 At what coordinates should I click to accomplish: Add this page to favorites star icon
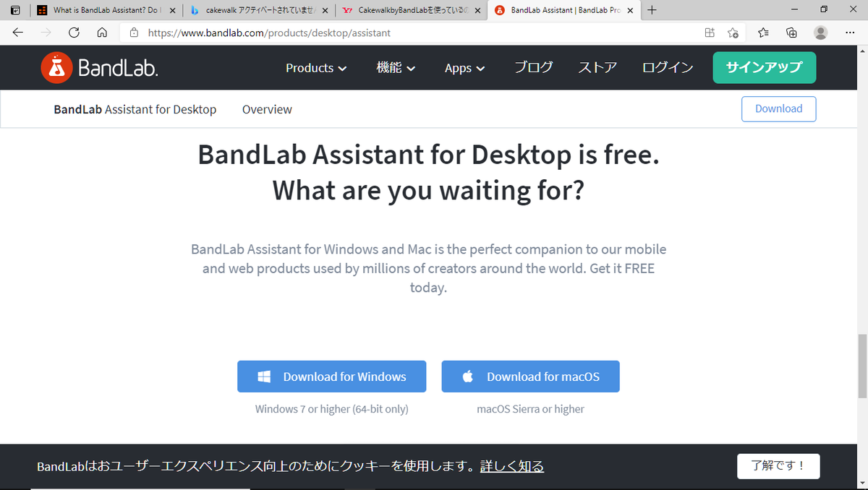tap(733, 33)
